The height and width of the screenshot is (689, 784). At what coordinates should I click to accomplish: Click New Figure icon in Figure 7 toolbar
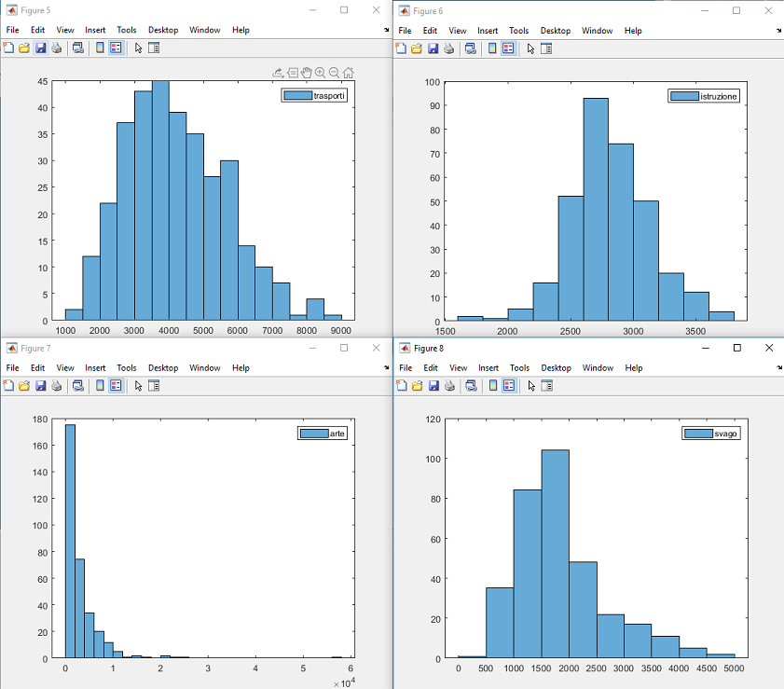[8, 385]
